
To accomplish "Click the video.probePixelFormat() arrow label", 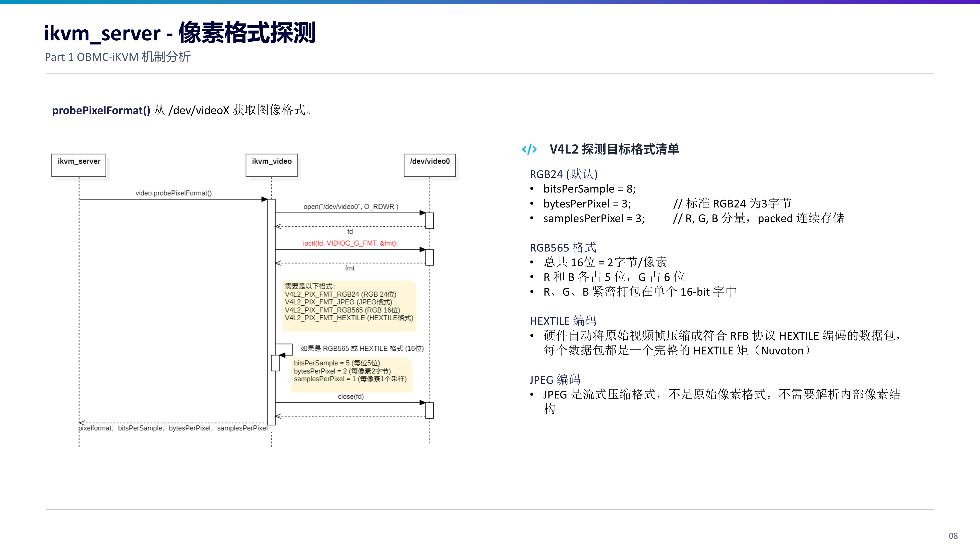I will click(x=173, y=193).
